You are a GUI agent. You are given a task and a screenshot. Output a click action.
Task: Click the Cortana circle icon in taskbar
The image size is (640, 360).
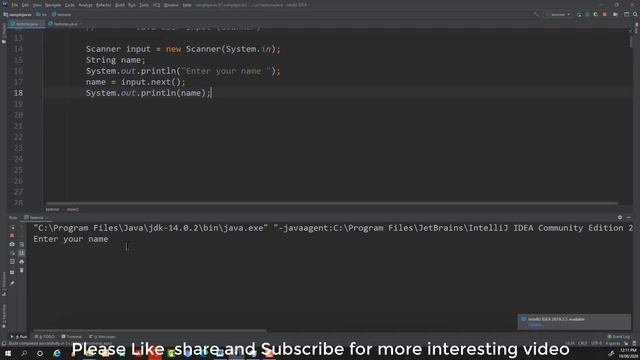tap(40, 353)
